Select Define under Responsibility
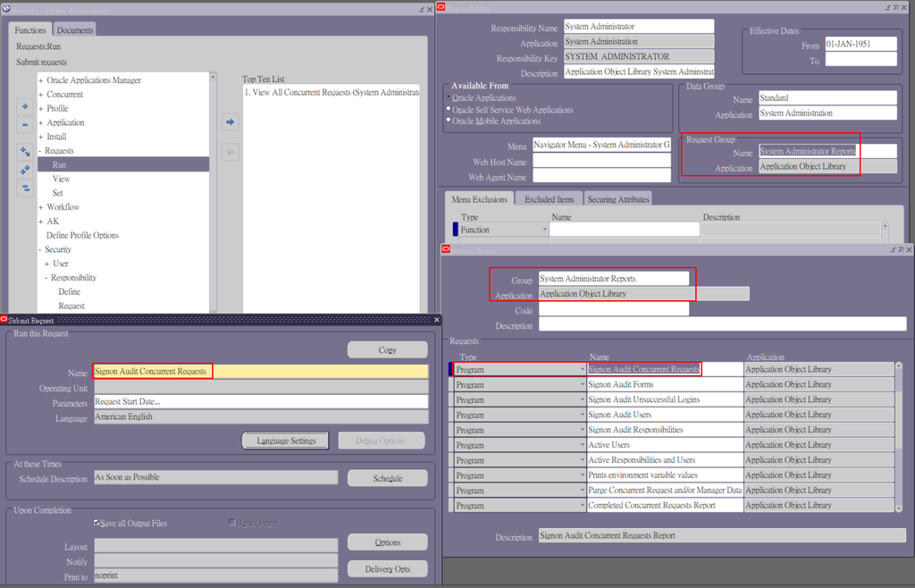The image size is (915, 588). pos(69,291)
